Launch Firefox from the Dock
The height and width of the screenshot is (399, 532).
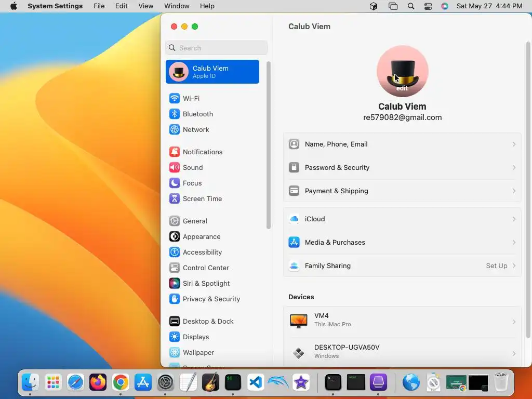[x=98, y=382]
